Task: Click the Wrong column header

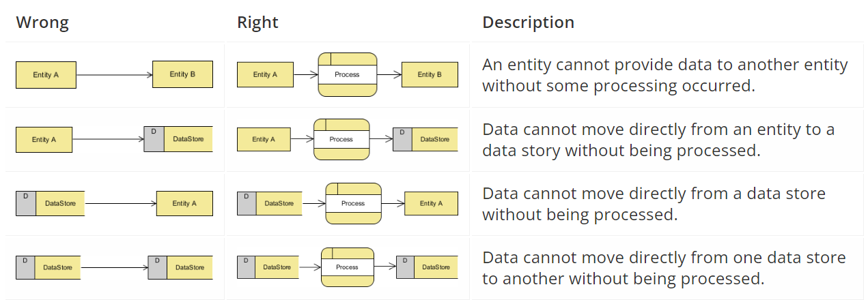Action: tap(42, 22)
